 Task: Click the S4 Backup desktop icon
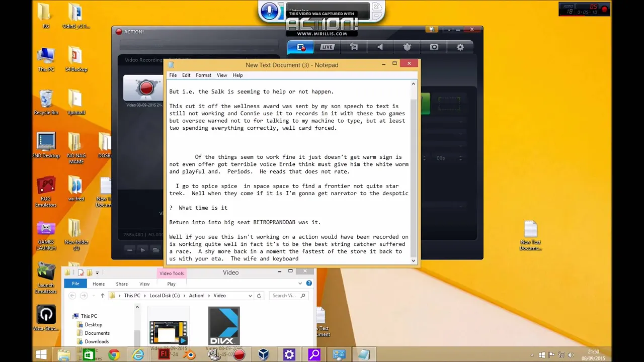pos(76,59)
